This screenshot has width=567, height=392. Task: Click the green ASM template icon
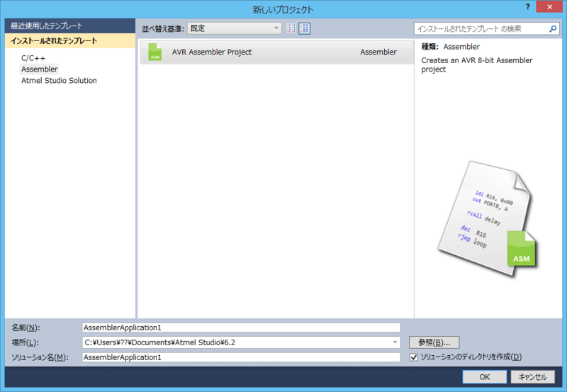click(x=155, y=52)
